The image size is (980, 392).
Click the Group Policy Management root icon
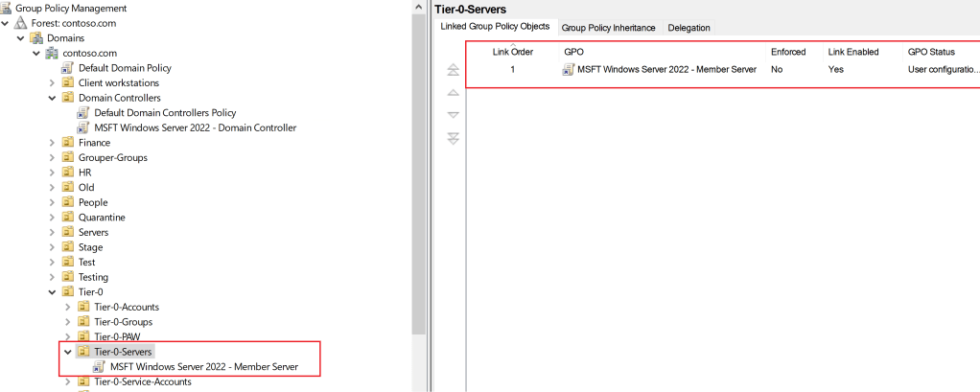[8, 8]
